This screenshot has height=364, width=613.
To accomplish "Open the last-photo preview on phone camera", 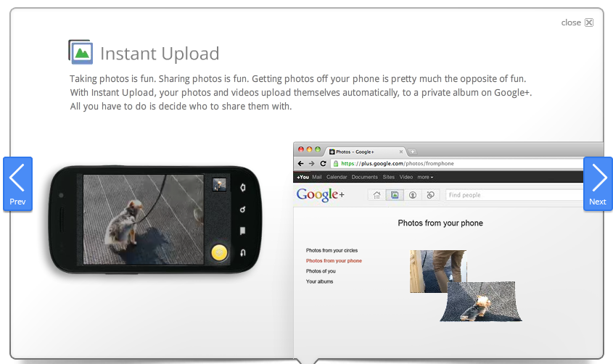I will tap(219, 185).
